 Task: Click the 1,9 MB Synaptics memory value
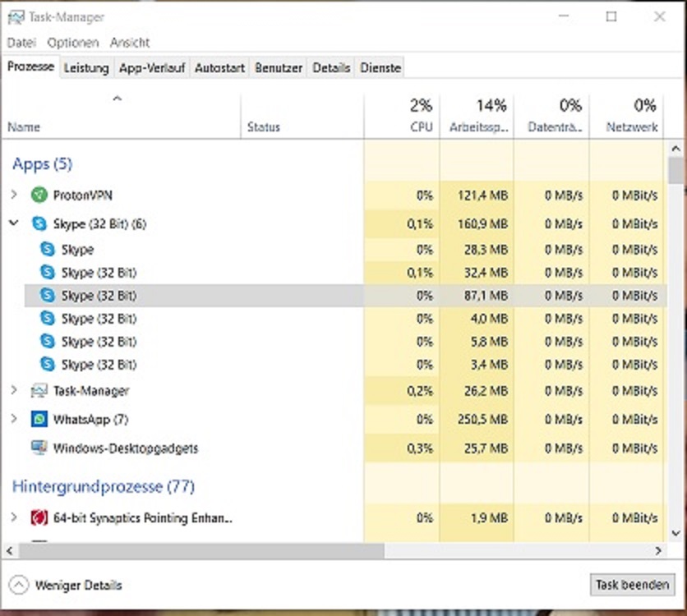pos(490,518)
